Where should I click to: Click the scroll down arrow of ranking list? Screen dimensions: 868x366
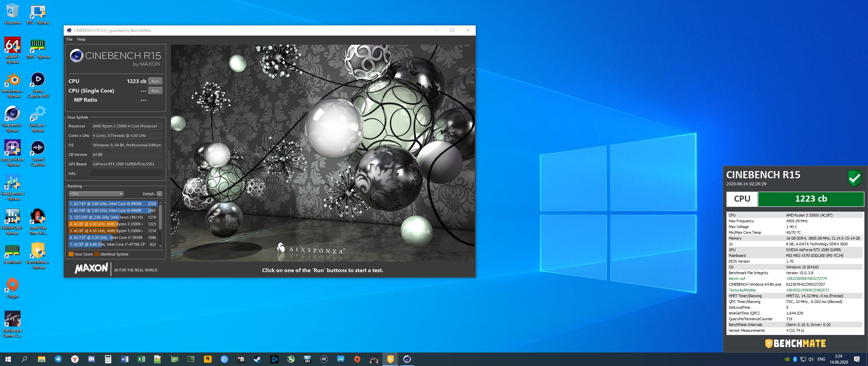pos(160,246)
